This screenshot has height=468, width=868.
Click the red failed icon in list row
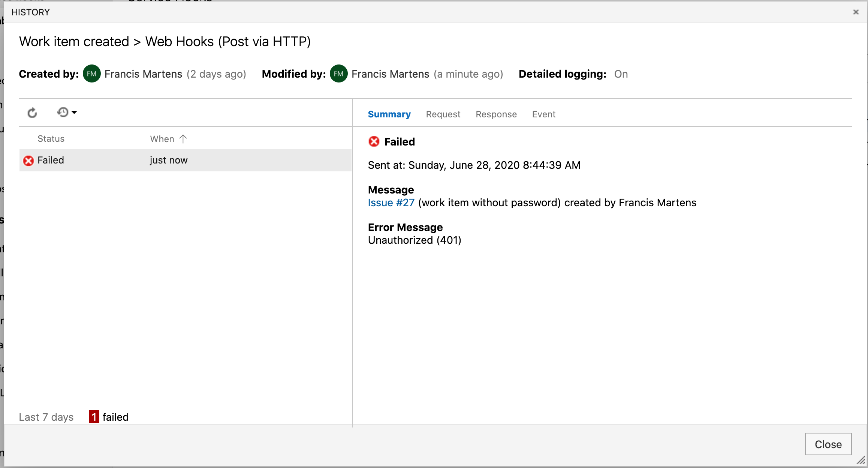(x=28, y=161)
